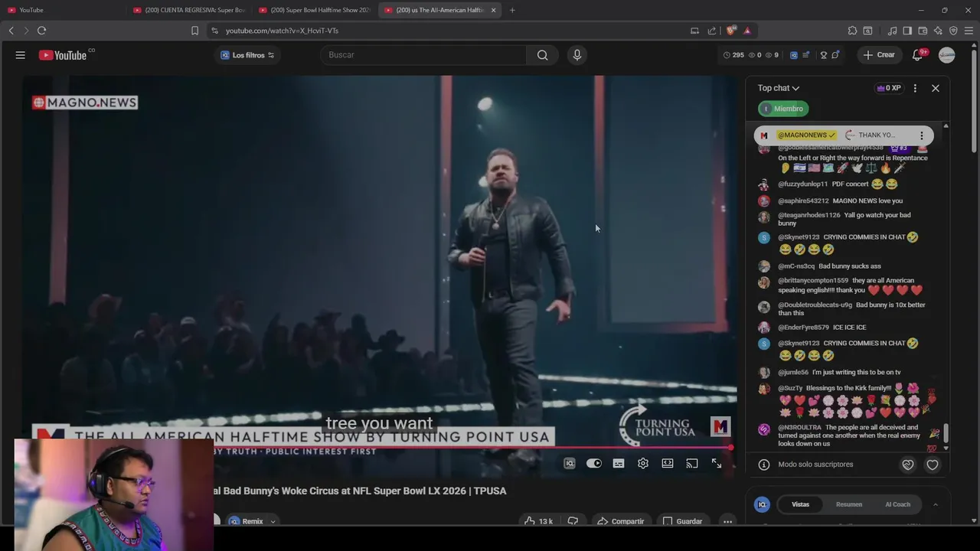Open Brave Rewards triangle icon
Screen dimensions: 980x551
point(747,31)
